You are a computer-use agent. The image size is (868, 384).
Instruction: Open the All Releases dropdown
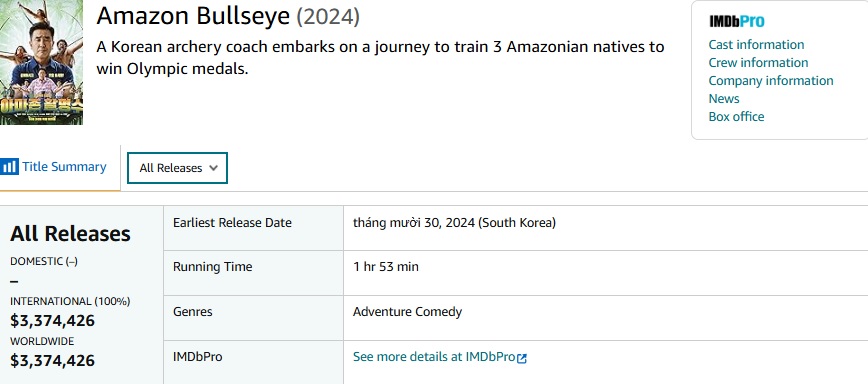(177, 168)
